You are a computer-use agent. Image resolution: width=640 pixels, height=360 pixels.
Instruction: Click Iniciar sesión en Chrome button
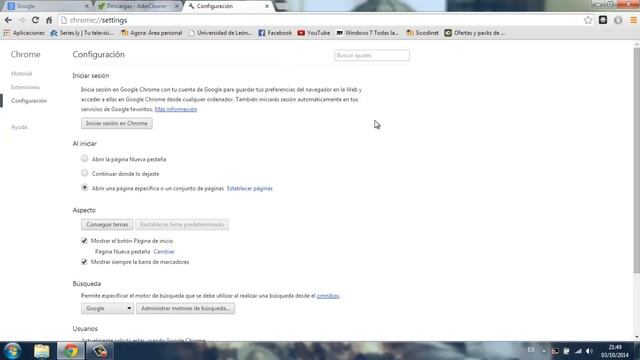(117, 123)
